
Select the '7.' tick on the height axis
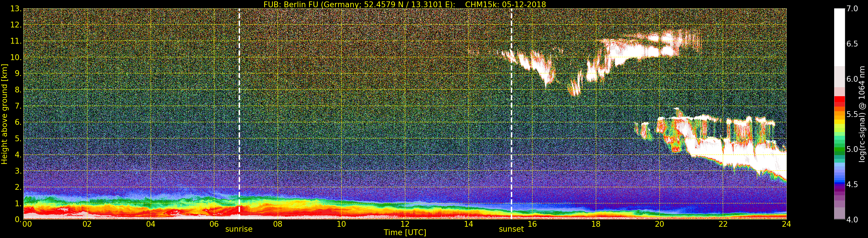[x=18, y=106]
